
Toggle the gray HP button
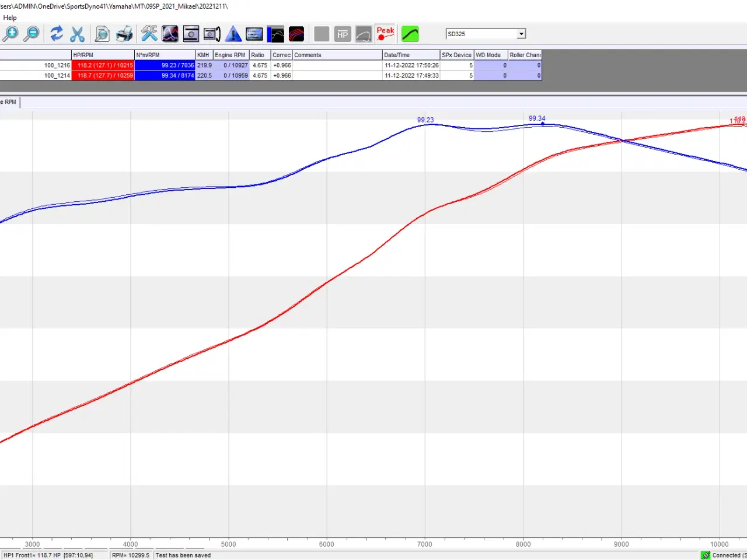point(343,34)
